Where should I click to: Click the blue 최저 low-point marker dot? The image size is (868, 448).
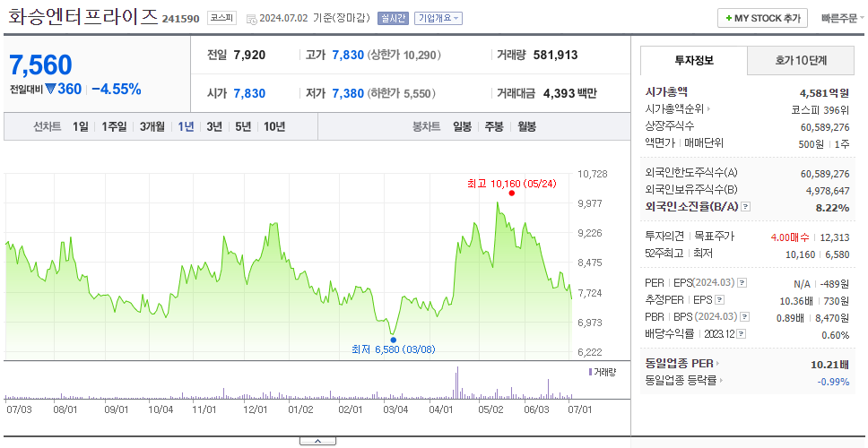[x=393, y=340]
